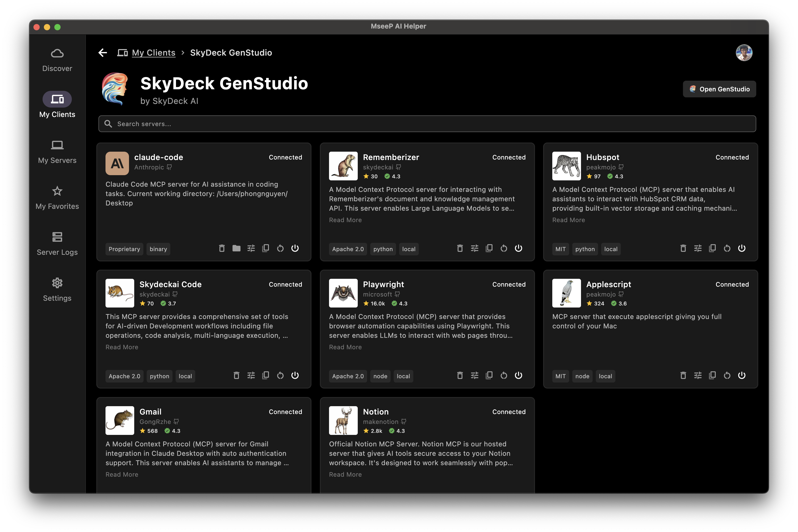The image size is (798, 532).
Task: Expand Notion description via Read More
Action: pos(345,474)
